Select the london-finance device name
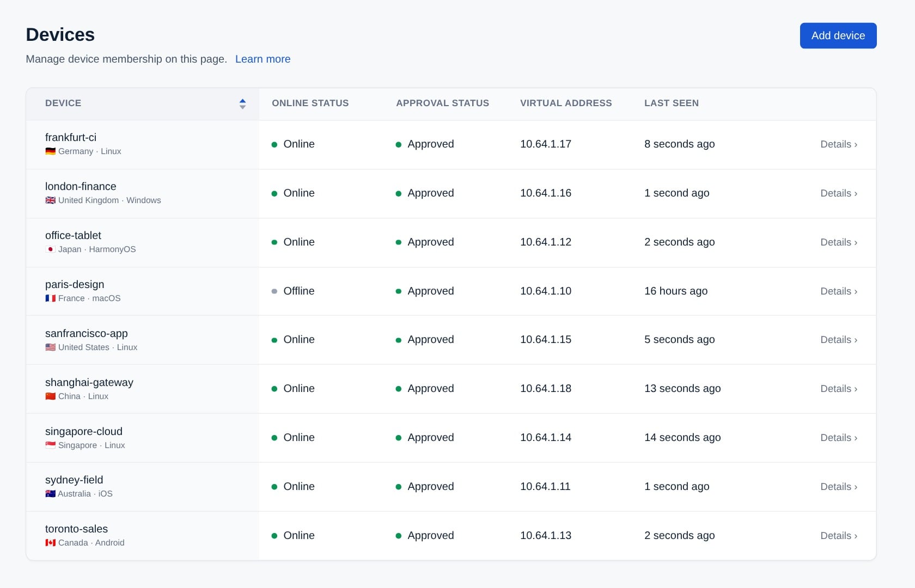Screen dimensions: 915x588 [81, 186]
